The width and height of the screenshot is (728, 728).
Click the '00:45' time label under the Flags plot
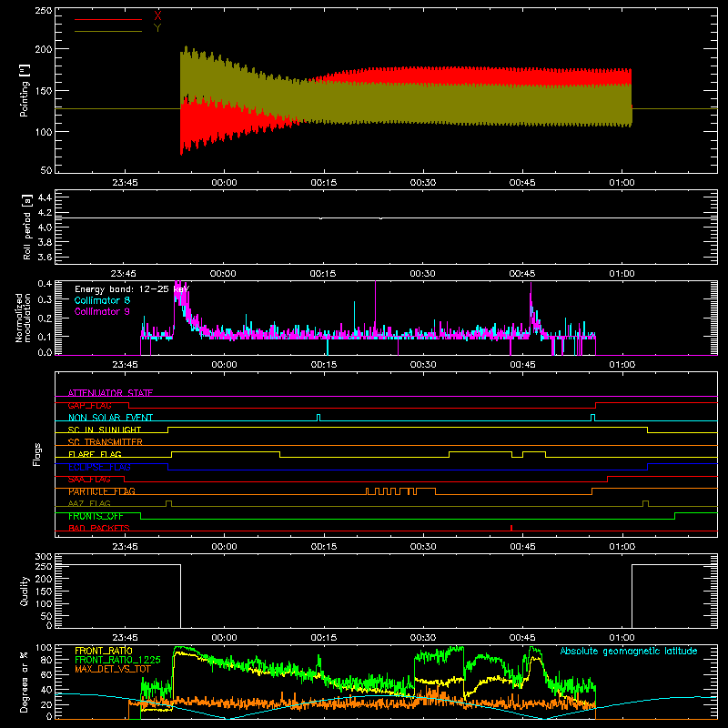522,547
